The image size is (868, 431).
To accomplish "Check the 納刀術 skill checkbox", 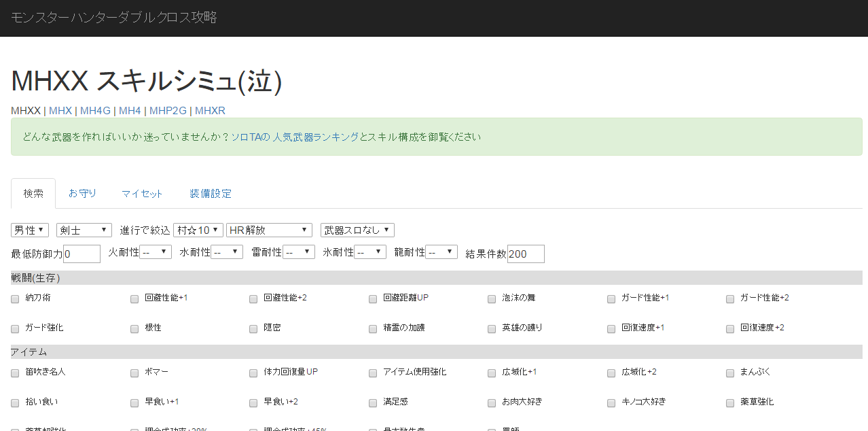I will (15, 299).
